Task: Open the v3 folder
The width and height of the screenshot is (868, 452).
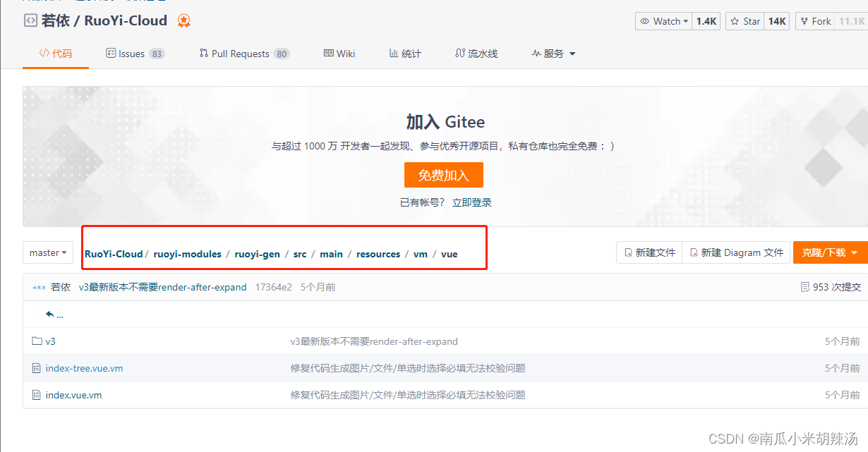Action: [51, 341]
